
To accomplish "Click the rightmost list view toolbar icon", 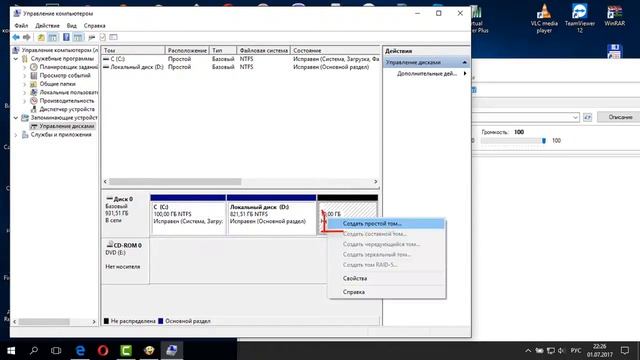I will (113, 37).
